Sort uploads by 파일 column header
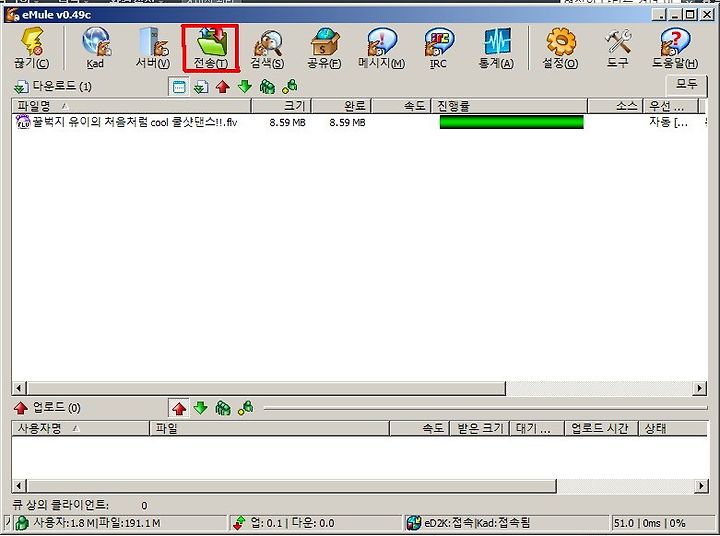The image size is (720, 536). coord(270,429)
